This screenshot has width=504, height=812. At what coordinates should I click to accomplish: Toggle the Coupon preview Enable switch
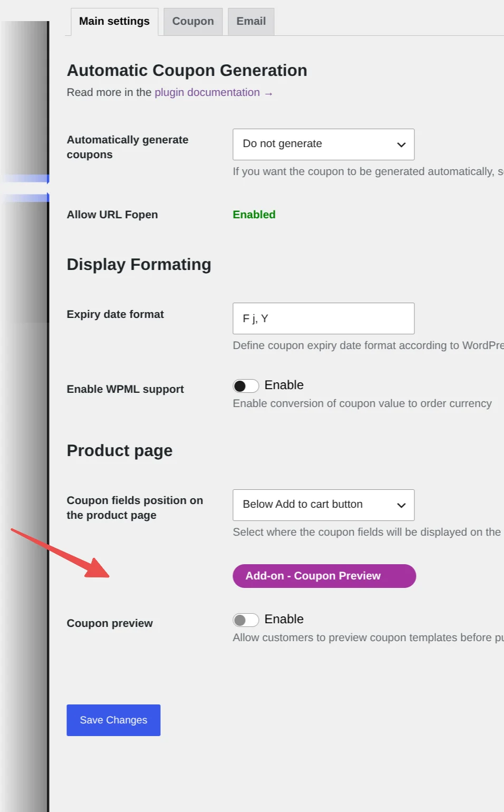pyautogui.click(x=246, y=620)
